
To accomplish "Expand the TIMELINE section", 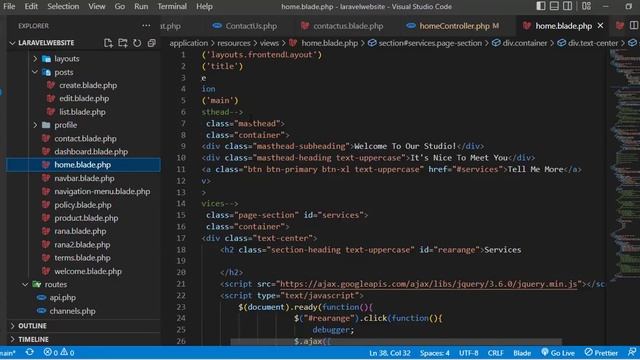I will (33, 339).
